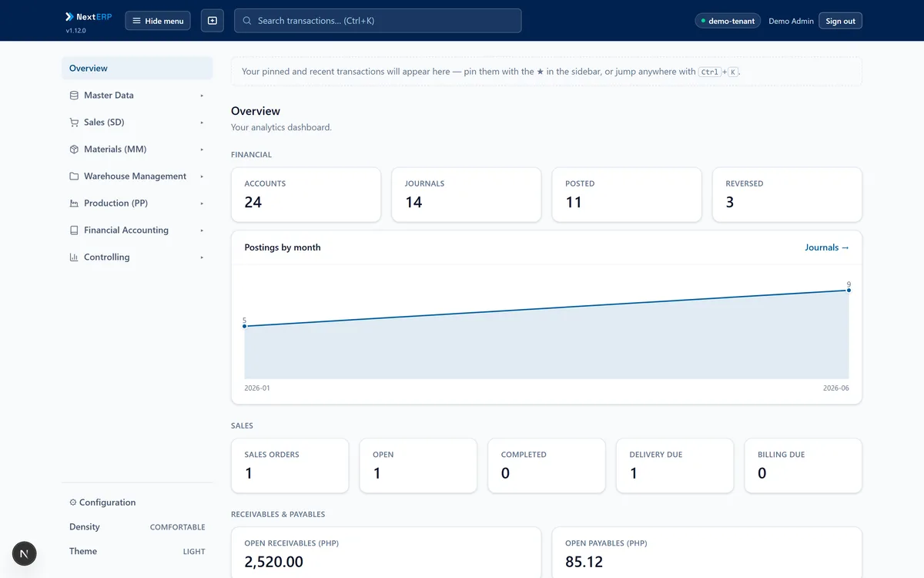Click the Configuration gear icon
The height and width of the screenshot is (578, 924).
point(73,502)
